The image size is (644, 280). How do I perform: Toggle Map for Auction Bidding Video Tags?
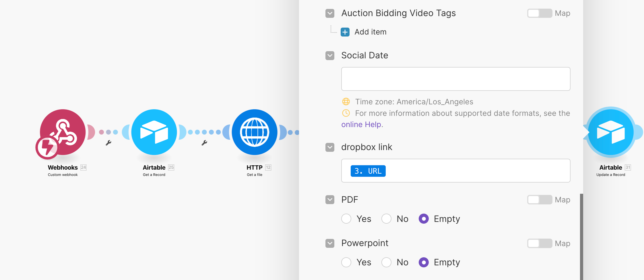(x=540, y=13)
